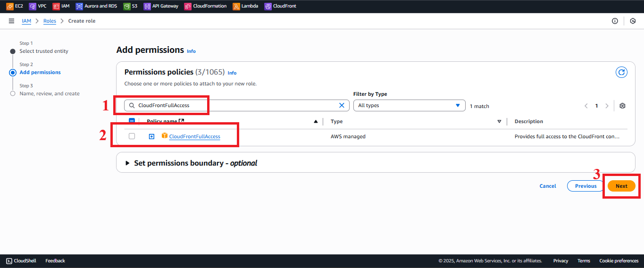
Task: Click the Type column header label
Action: (x=336, y=121)
